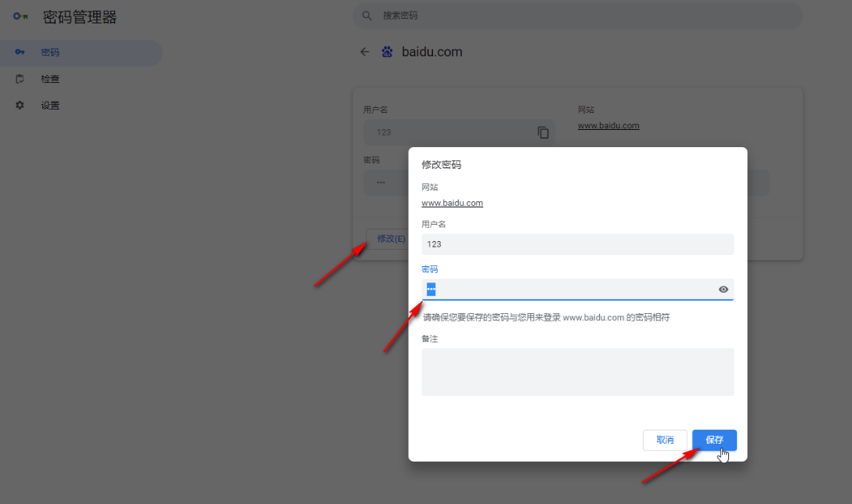Open www.baidu.com link in dialog
Viewport: 852px width, 504px height.
coord(452,203)
